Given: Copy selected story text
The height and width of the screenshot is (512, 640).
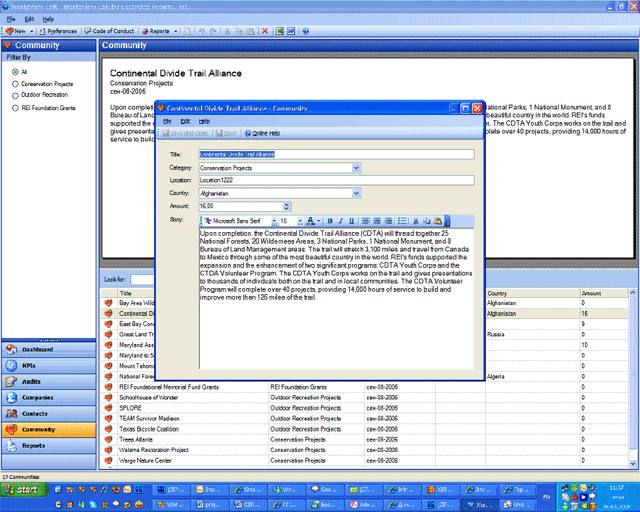Looking at the screenshot, I should pos(427,221).
